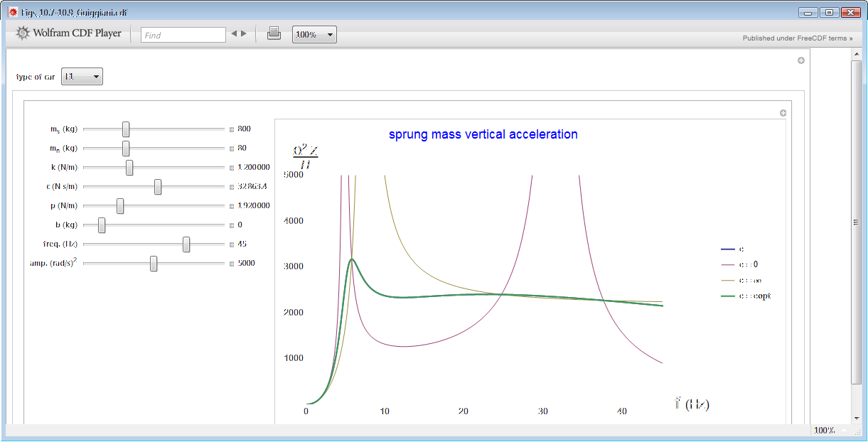Click the mn (kg) slider thumb
This screenshot has height=442, width=868.
pos(126,148)
